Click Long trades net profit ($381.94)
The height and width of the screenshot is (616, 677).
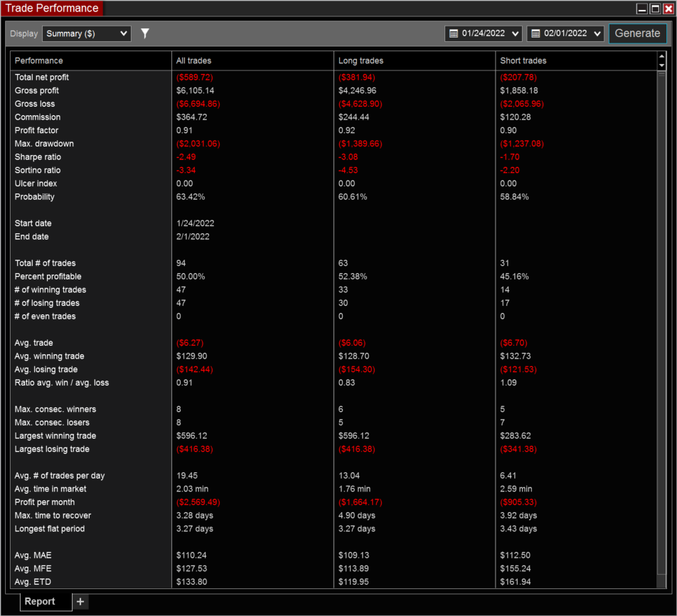coord(357,78)
